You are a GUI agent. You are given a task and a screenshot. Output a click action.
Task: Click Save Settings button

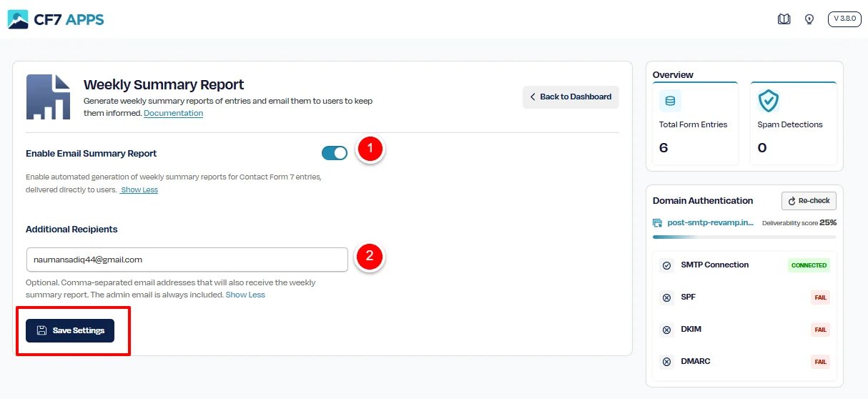[x=70, y=330]
